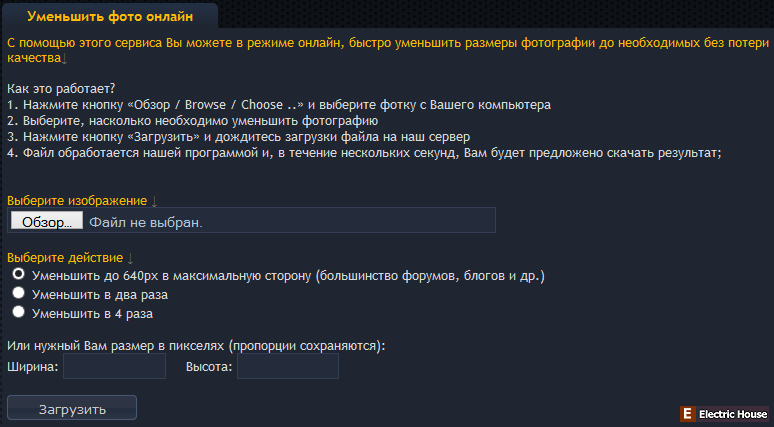The width and height of the screenshot is (774, 427).
Task: Click the Electric House watermark text
Action: point(733,414)
